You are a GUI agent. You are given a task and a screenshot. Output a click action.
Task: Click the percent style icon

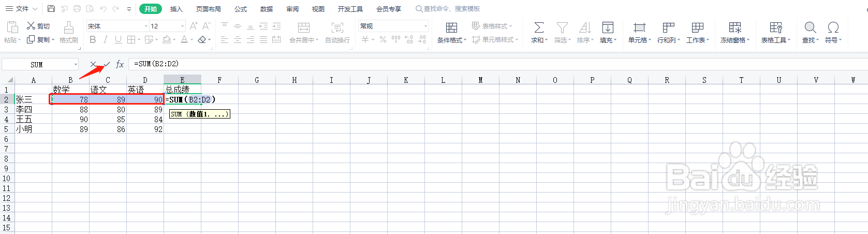[x=383, y=39]
